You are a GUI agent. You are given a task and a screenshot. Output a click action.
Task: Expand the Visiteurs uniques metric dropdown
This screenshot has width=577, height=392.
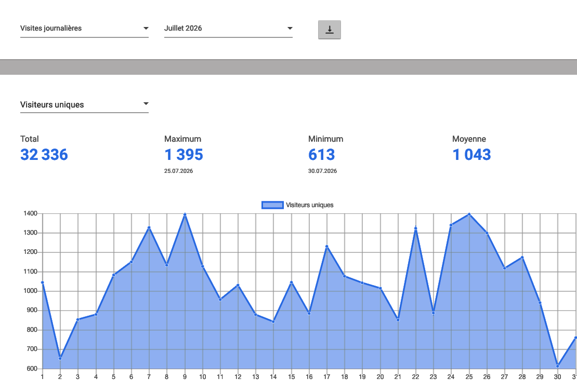click(84, 104)
